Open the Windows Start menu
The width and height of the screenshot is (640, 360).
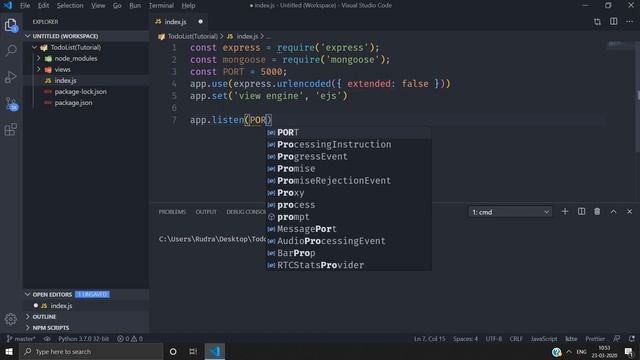point(9,351)
